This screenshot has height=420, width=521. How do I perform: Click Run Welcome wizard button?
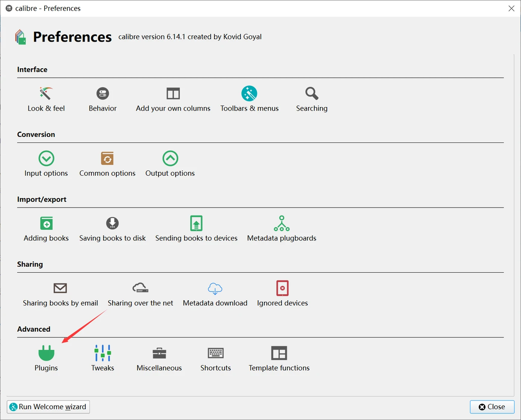tap(49, 407)
